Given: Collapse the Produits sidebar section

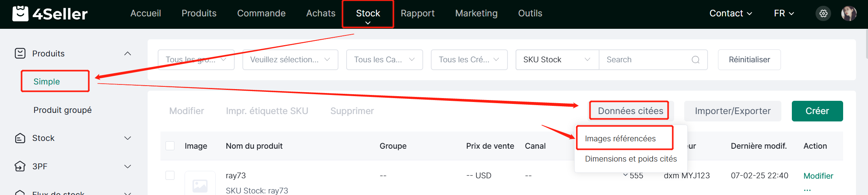Looking at the screenshot, I should [127, 53].
